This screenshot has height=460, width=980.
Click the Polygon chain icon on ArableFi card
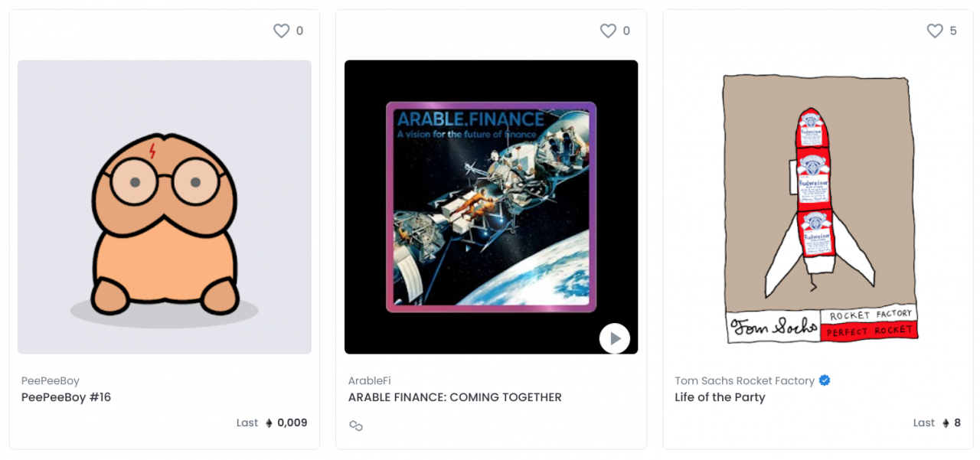coord(356,426)
